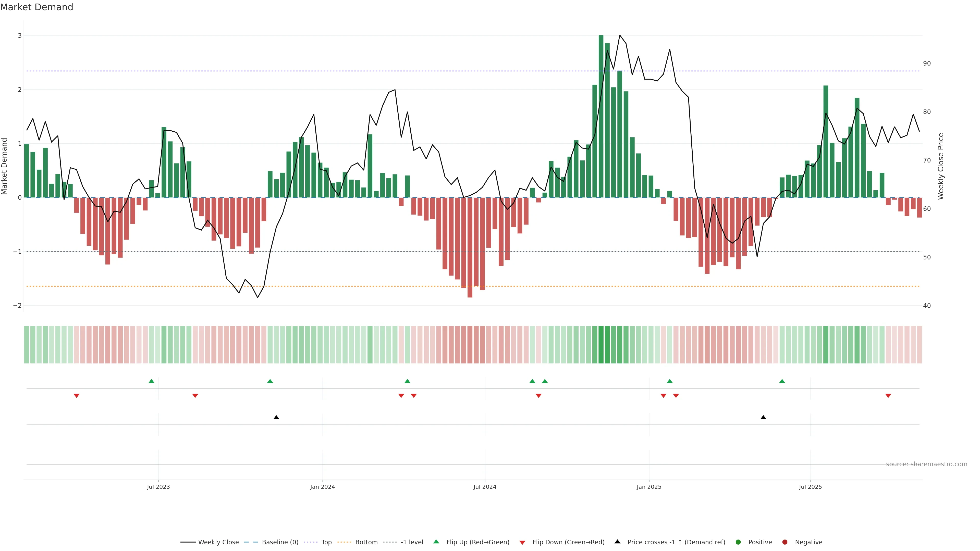Click green flip-up triangle before Jul 2023
Viewport: 980px width, 551px height.
[x=151, y=381]
